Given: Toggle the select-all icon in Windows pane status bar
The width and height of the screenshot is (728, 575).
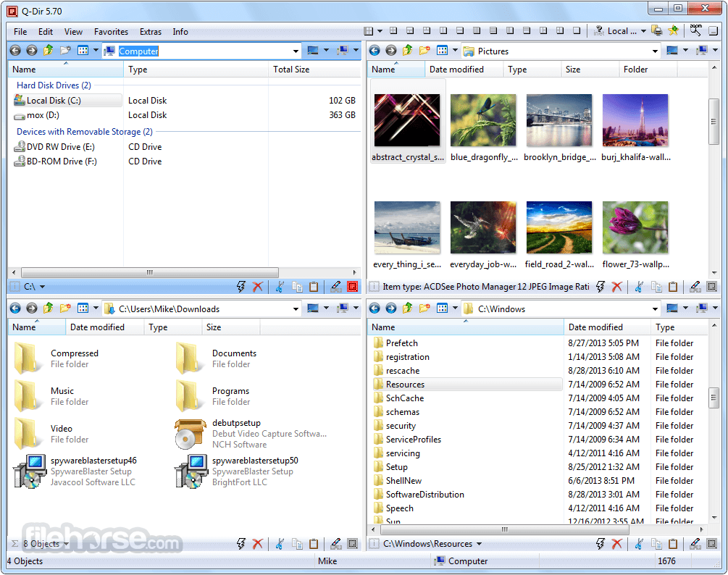Looking at the screenshot, I should coord(711,544).
